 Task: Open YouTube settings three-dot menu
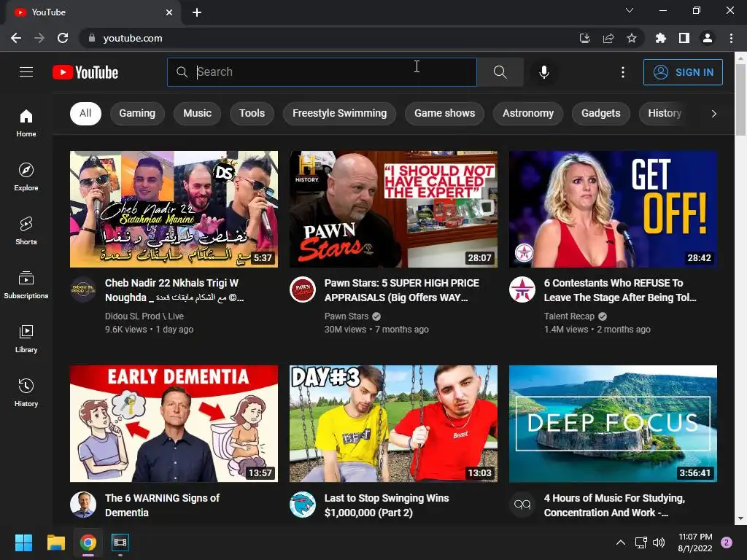[x=623, y=72]
